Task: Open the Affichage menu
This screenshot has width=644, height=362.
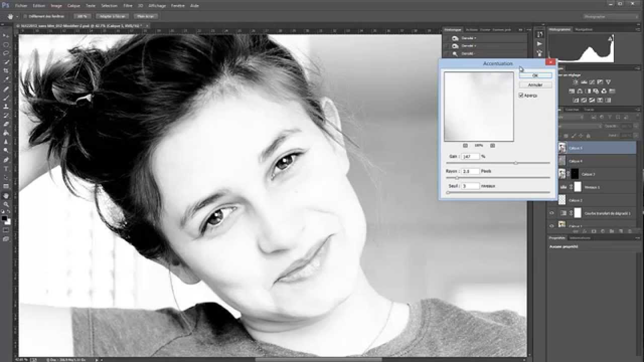Action: (157, 6)
